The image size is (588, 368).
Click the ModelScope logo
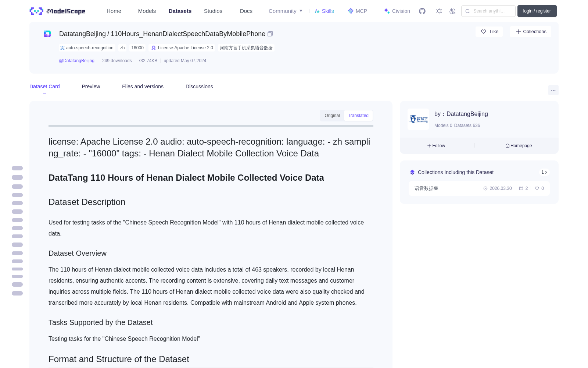(x=57, y=11)
